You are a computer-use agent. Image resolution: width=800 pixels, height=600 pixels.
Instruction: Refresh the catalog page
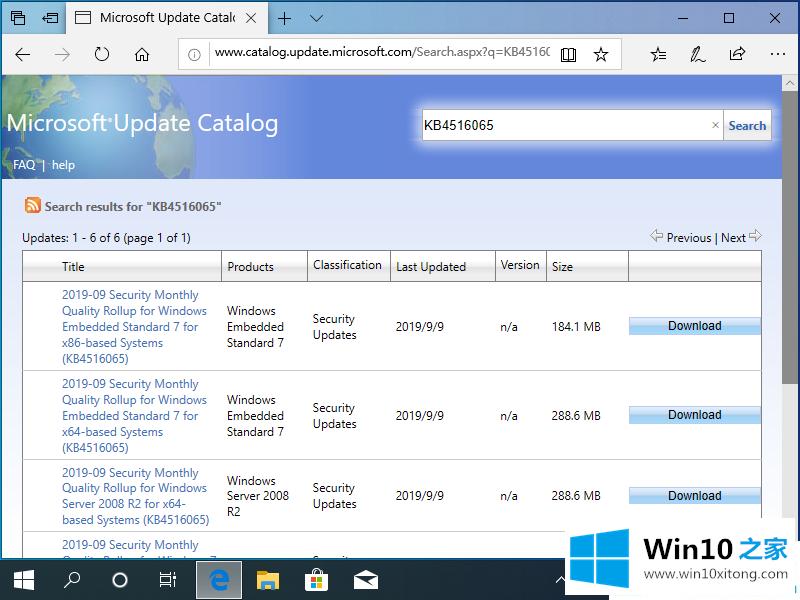(102, 54)
